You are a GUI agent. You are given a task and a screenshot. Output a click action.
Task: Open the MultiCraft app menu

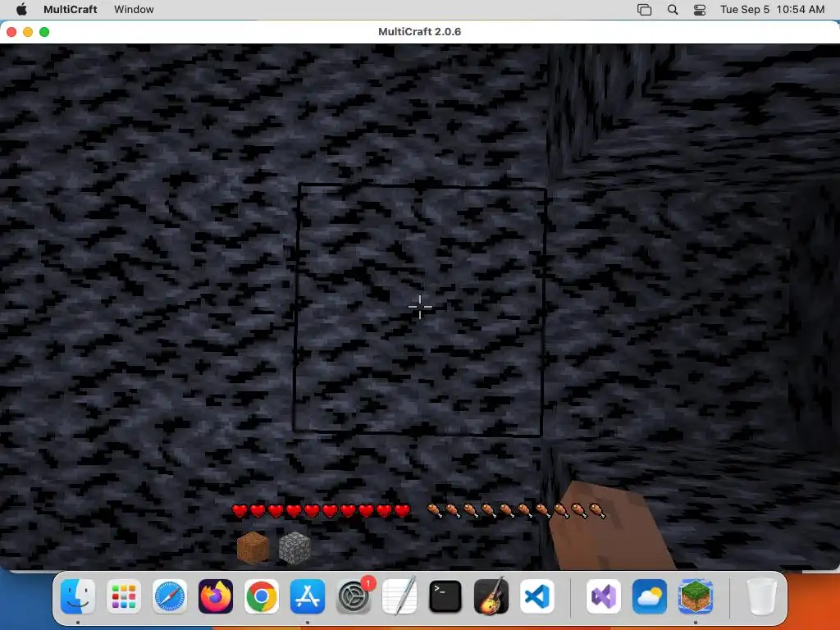(x=71, y=9)
